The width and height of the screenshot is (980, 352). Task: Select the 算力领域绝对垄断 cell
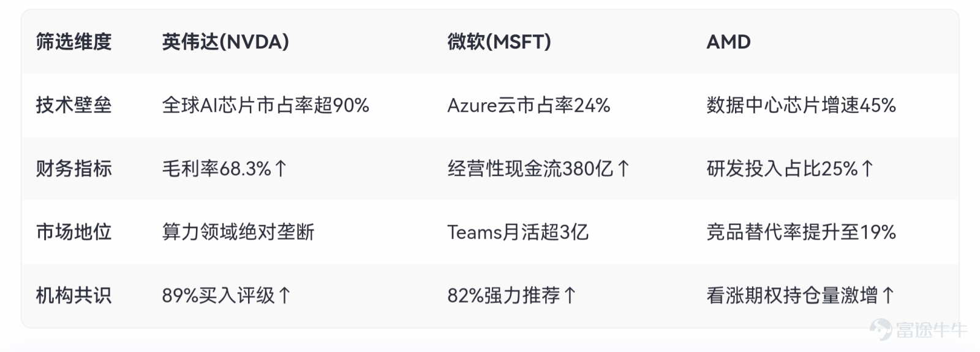(238, 232)
